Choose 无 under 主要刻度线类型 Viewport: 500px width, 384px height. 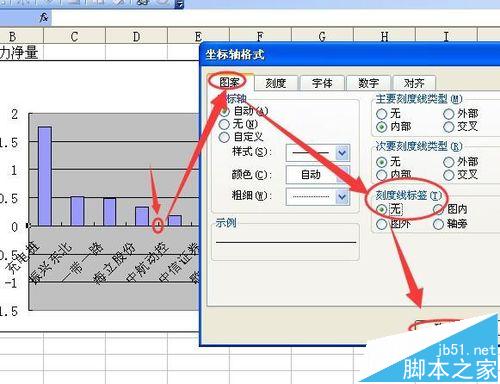[x=382, y=114]
